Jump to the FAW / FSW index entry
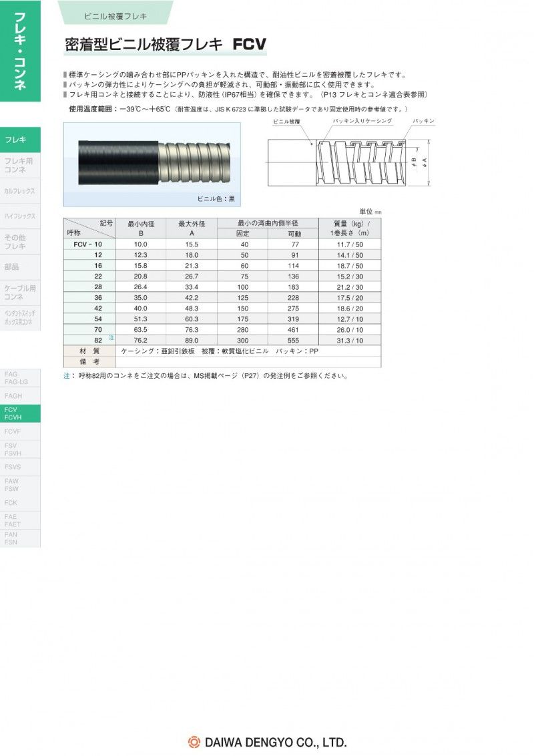The width and height of the screenshot is (534, 756). 20,485
